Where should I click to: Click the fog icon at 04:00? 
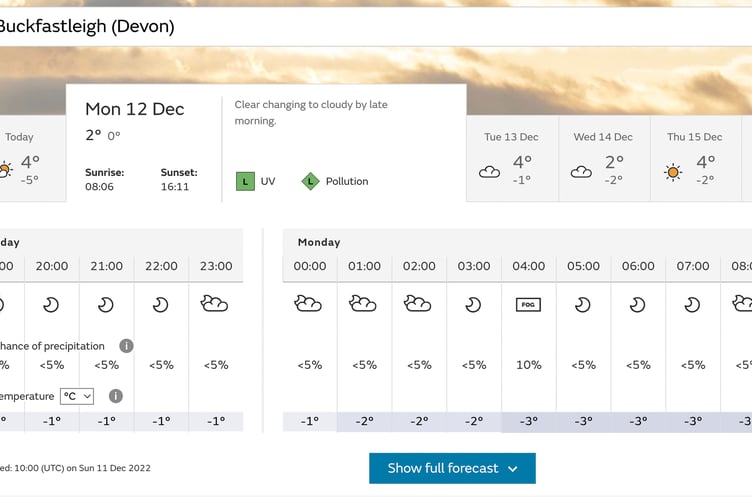(x=528, y=304)
